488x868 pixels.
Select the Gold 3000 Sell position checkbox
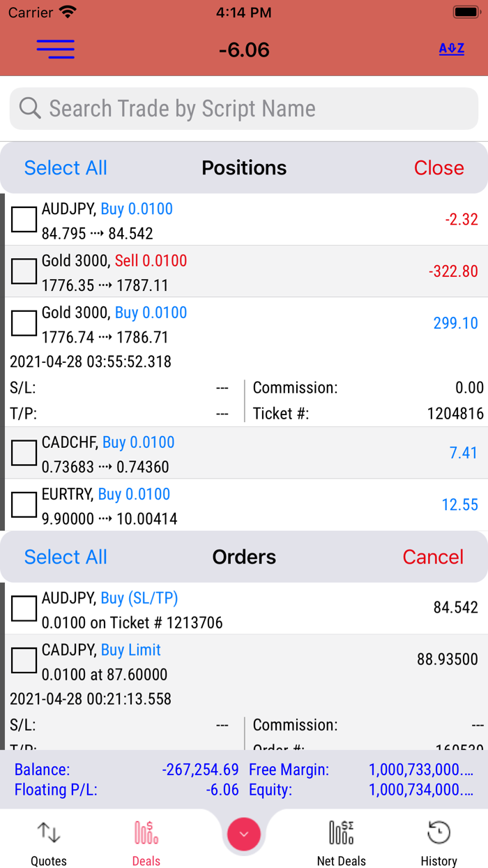point(24,271)
